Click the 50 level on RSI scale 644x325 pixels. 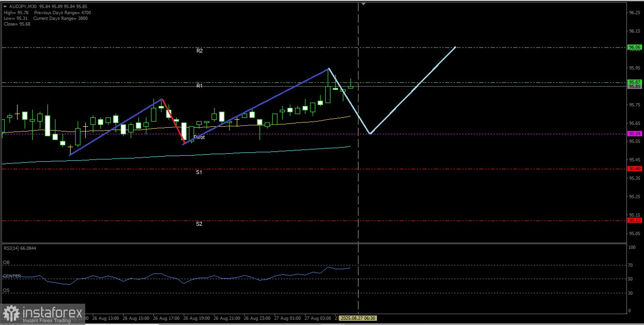[630, 279]
